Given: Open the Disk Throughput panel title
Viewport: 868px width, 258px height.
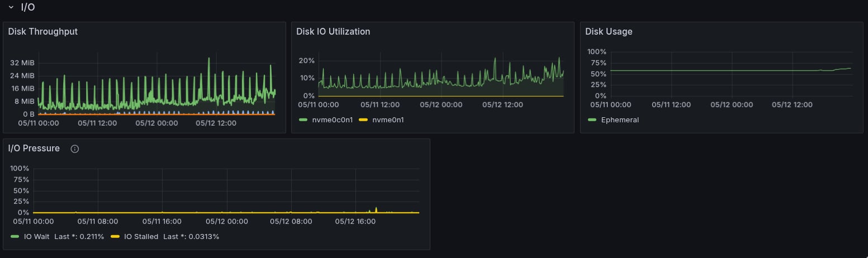Looking at the screenshot, I should pyautogui.click(x=43, y=32).
